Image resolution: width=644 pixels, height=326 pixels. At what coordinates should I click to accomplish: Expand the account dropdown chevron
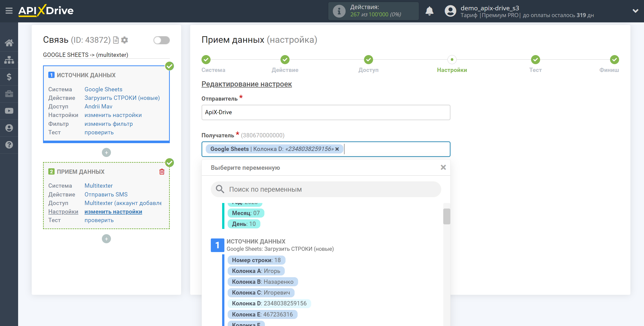click(x=635, y=11)
